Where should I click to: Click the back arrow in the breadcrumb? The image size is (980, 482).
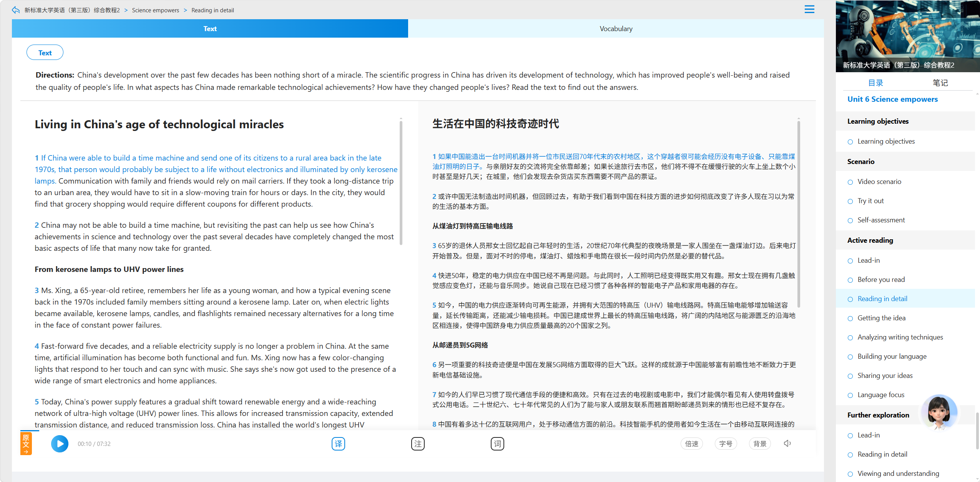[16, 10]
